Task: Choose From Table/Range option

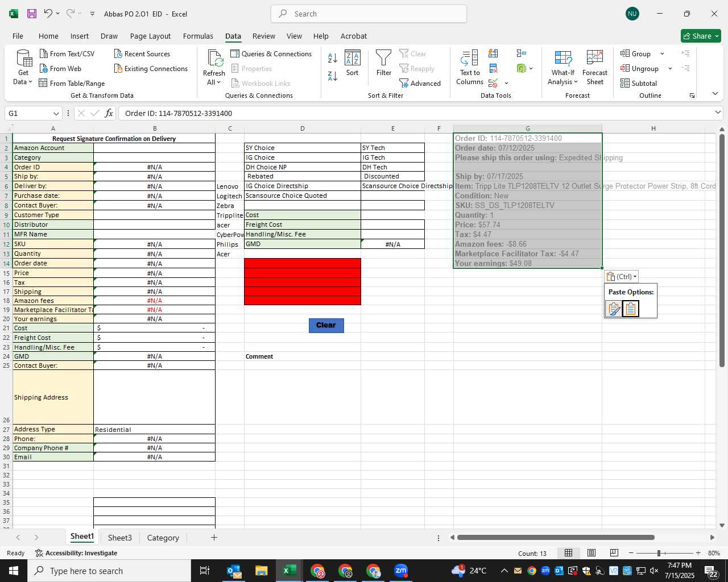Action: (x=72, y=83)
